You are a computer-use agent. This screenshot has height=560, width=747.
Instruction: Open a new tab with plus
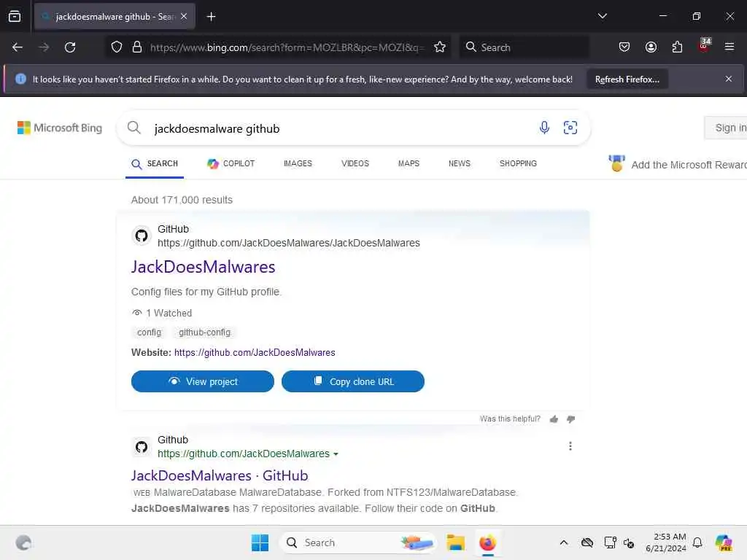point(211,17)
